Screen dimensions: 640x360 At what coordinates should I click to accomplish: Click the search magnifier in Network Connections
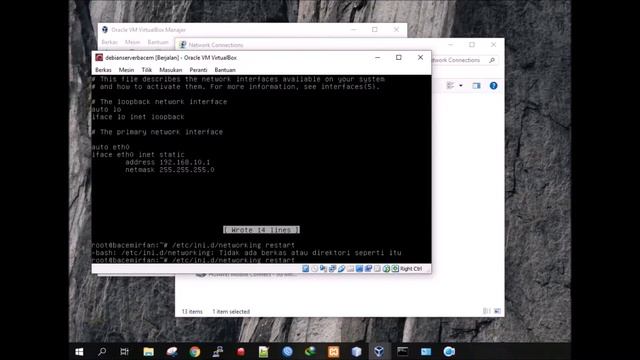tap(492, 60)
